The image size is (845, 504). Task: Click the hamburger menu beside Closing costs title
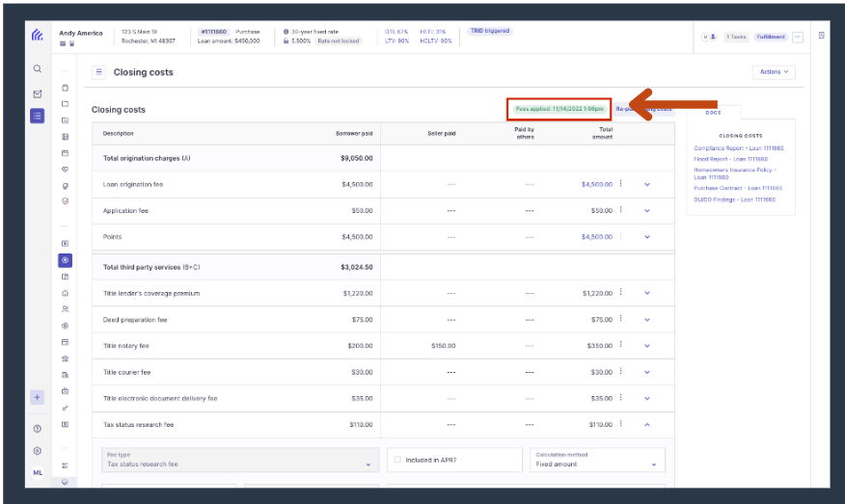(98, 72)
